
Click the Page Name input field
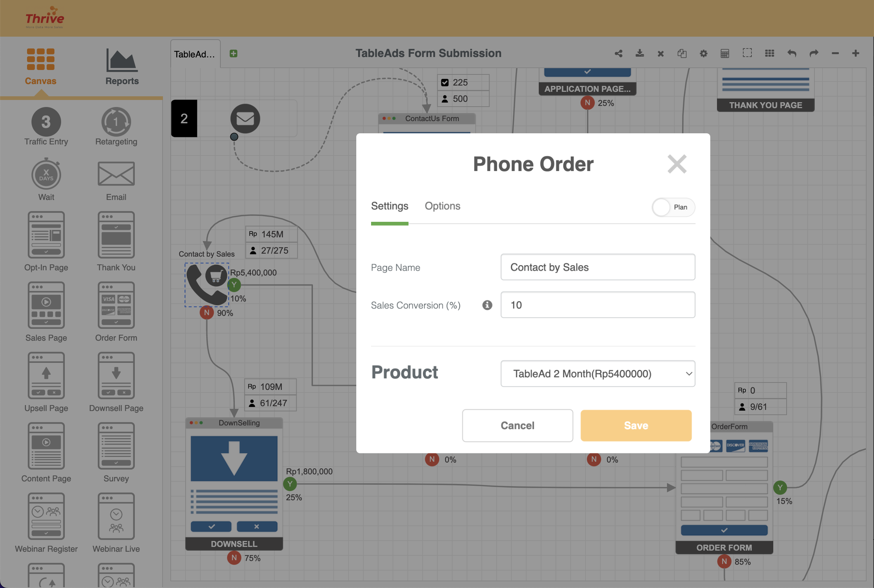click(x=598, y=267)
